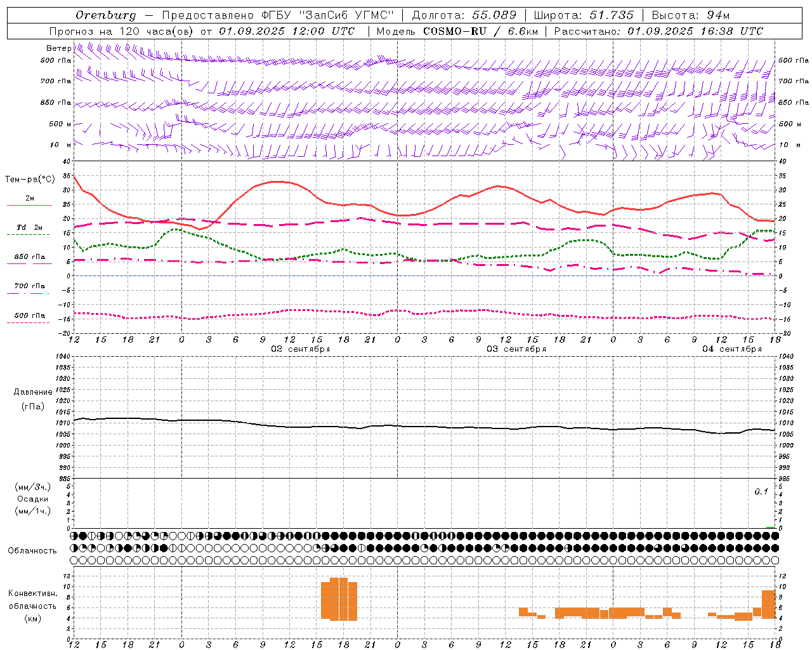
Task: Click the dash-dot line sample under 700 гПа legend
Action: 28,293
